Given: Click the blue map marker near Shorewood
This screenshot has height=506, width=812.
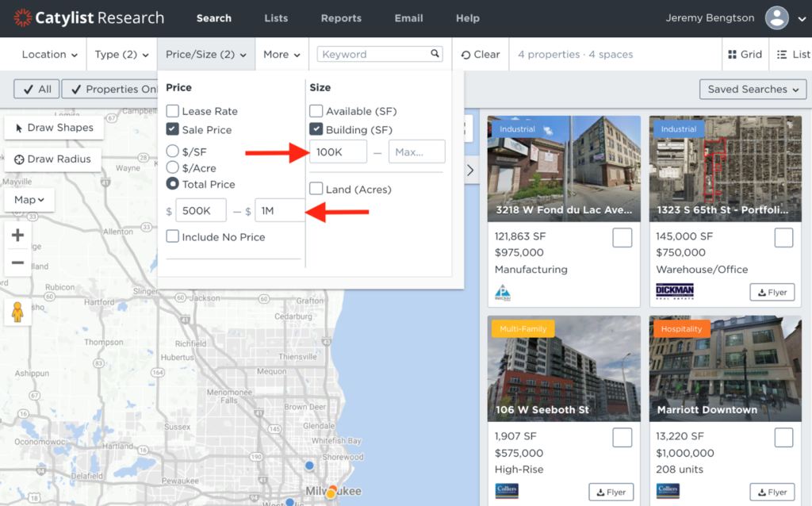Looking at the screenshot, I should tap(309, 466).
